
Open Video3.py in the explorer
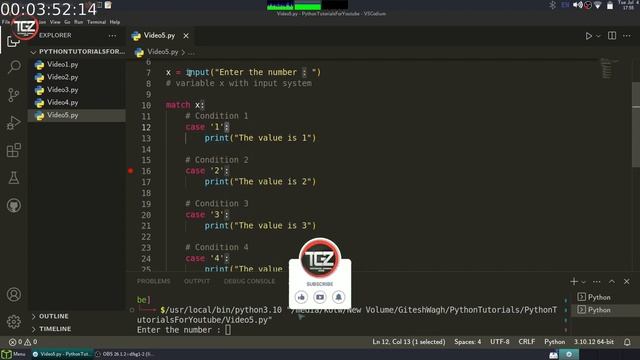pyautogui.click(x=76, y=90)
